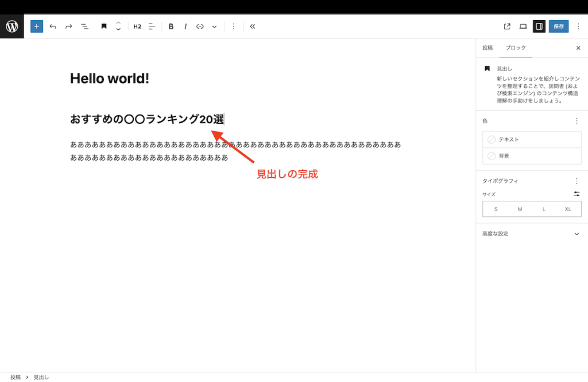Toggle bold formatting on the heading
This screenshot has height=382, width=588.
[171, 26]
